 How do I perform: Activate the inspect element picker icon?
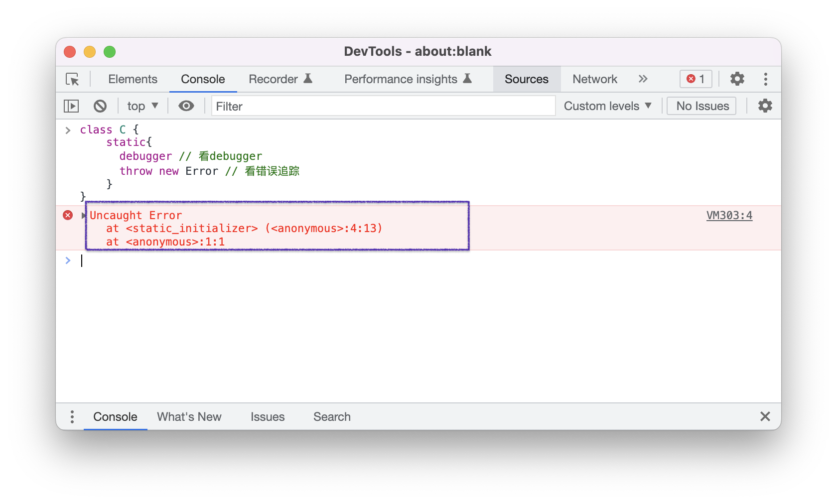click(72, 79)
